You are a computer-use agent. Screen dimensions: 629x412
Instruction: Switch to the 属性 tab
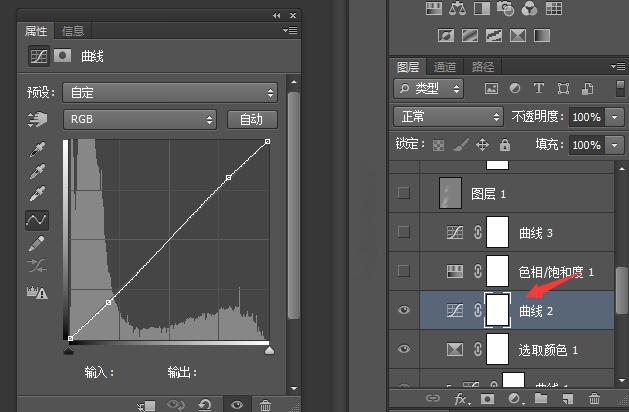(x=36, y=31)
